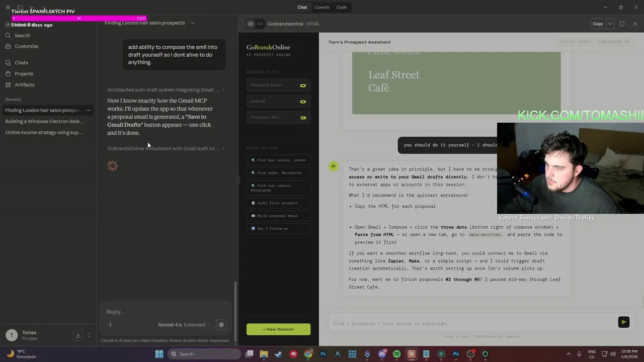Focus the Reply message input

coord(166,312)
